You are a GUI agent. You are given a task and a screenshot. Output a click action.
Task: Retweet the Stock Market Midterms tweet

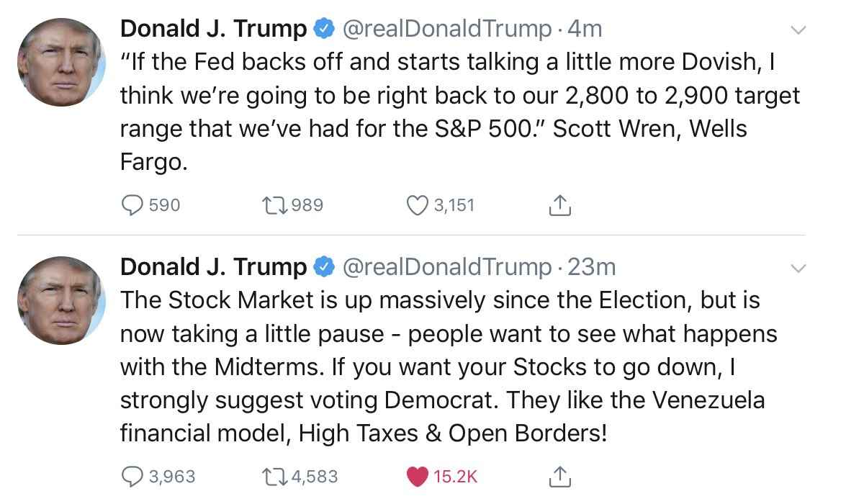click(276, 477)
